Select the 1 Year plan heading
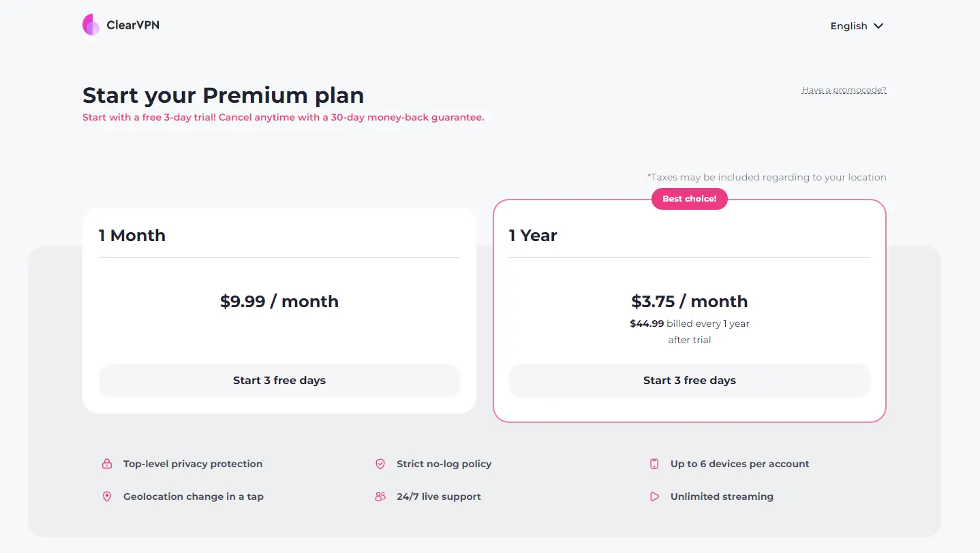Screen dimensions: 980x553 point(533,236)
